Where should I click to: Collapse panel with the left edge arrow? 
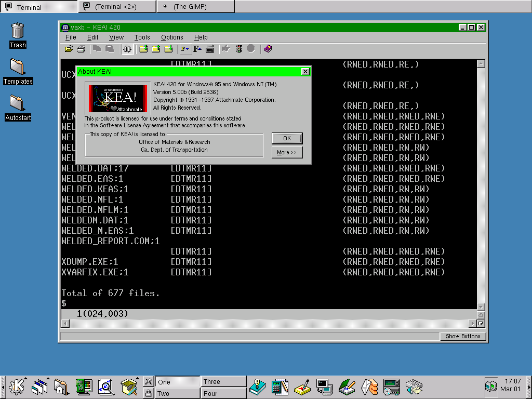(3, 387)
